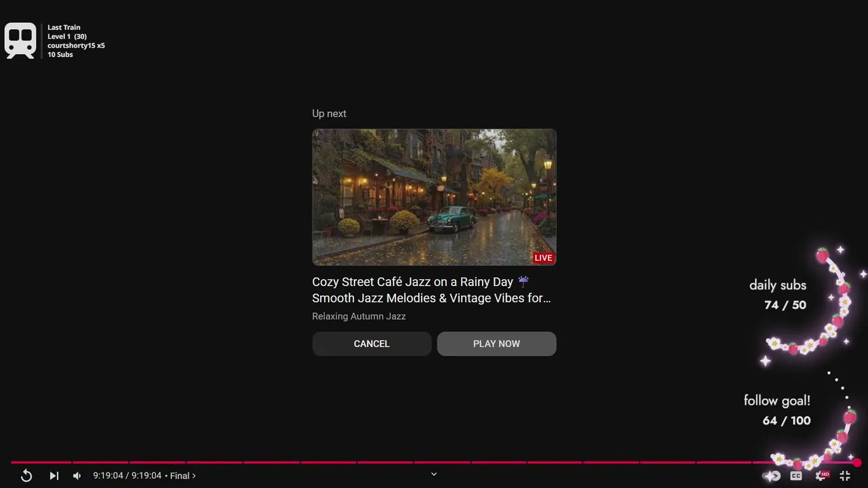The image size is (868, 488).
Task: Click the LIVE badge on the thumbnail
Action: tap(543, 258)
